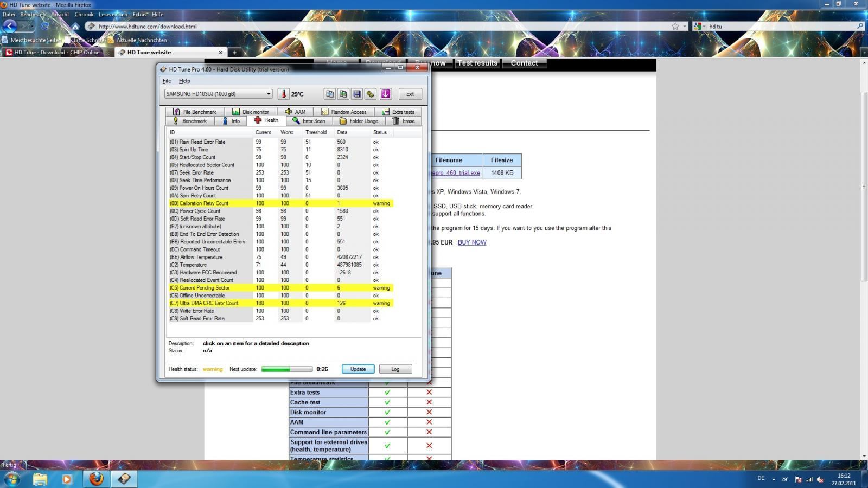868x488 pixels.
Task: Open Aktuelle Nachrichten feed bookmark
Action: click(137, 40)
